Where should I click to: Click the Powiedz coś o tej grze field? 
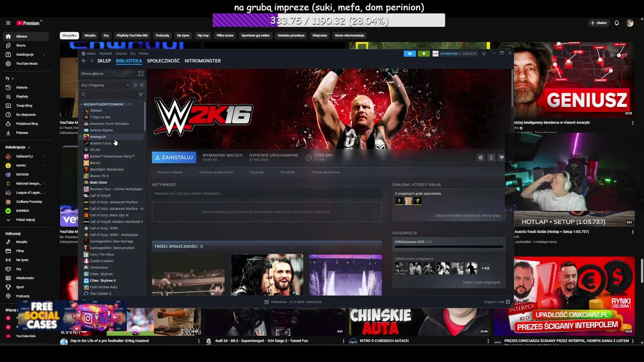click(267, 194)
